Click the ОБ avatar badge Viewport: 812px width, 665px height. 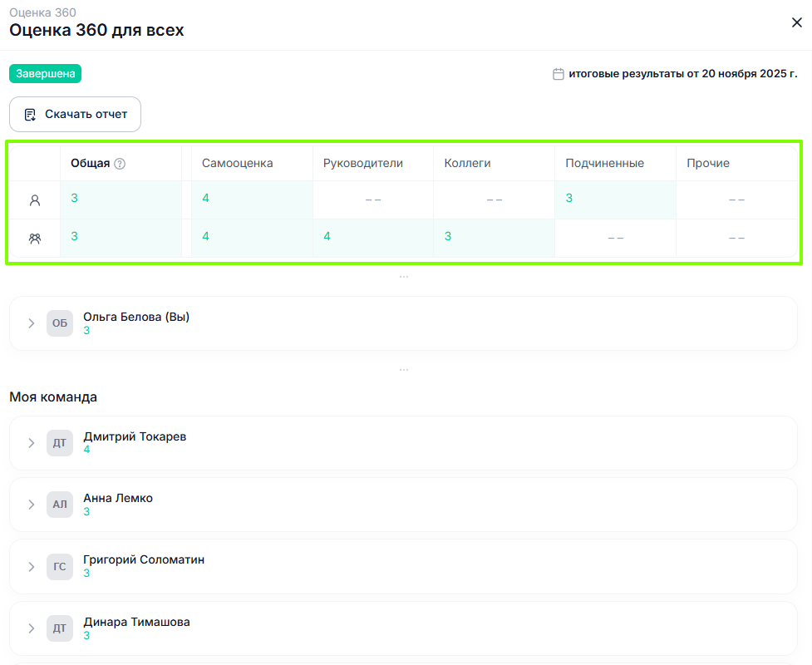coord(60,323)
